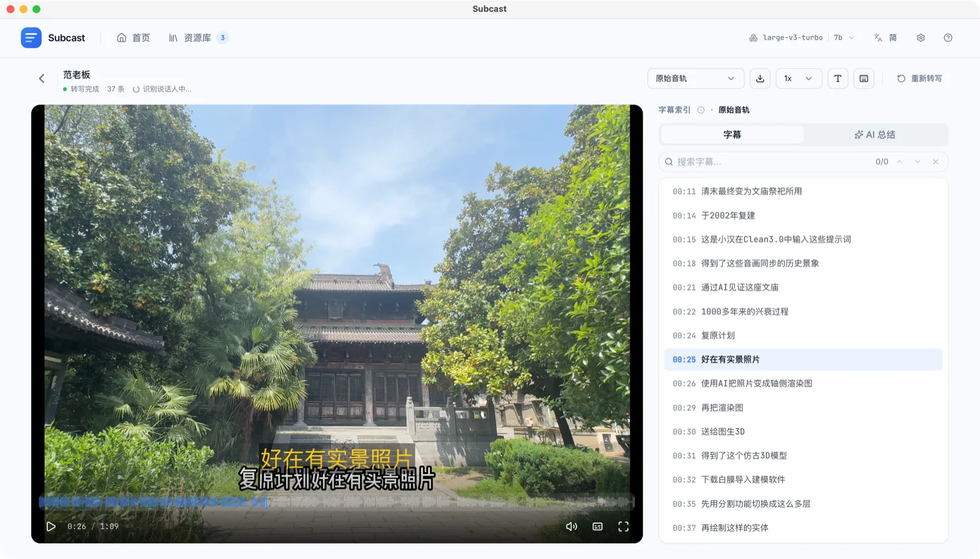This screenshot has width=980, height=559.
Task: Jump to subtitle 这是小汉在Clean3.0中输入这些提示词
Action: pos(803,239)
